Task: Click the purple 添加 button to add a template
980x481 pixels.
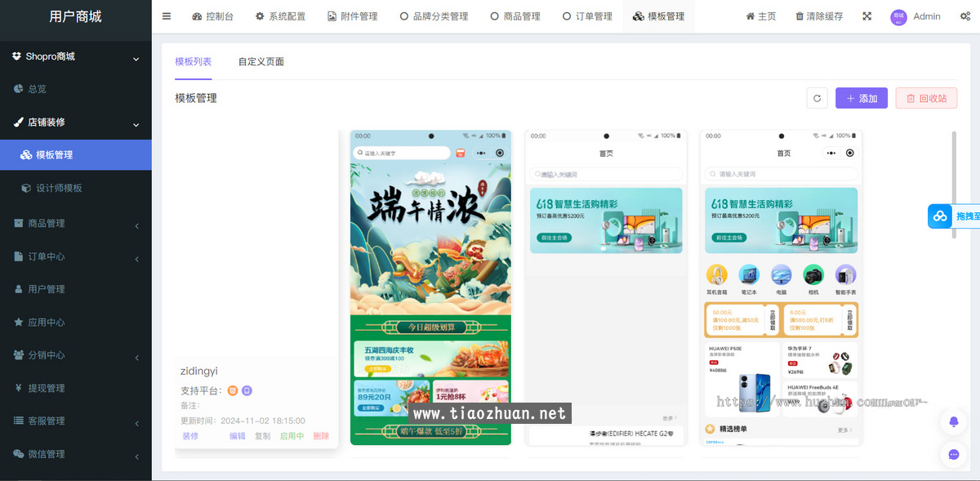Action: point(862,97)
